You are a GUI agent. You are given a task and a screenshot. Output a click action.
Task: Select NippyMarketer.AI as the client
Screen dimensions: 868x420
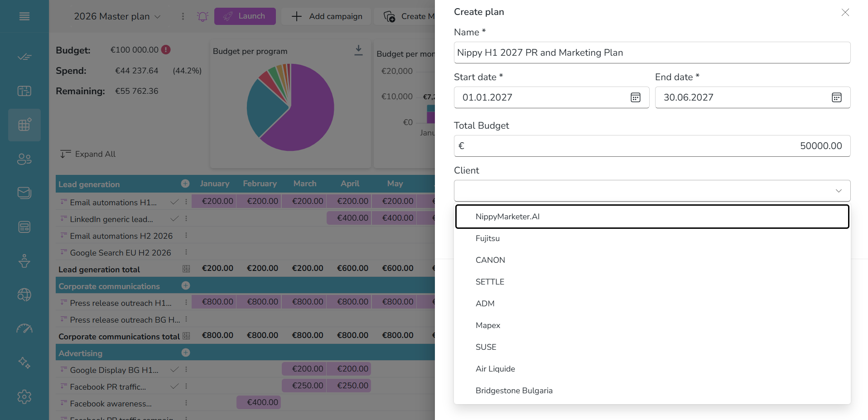(652, 217)
